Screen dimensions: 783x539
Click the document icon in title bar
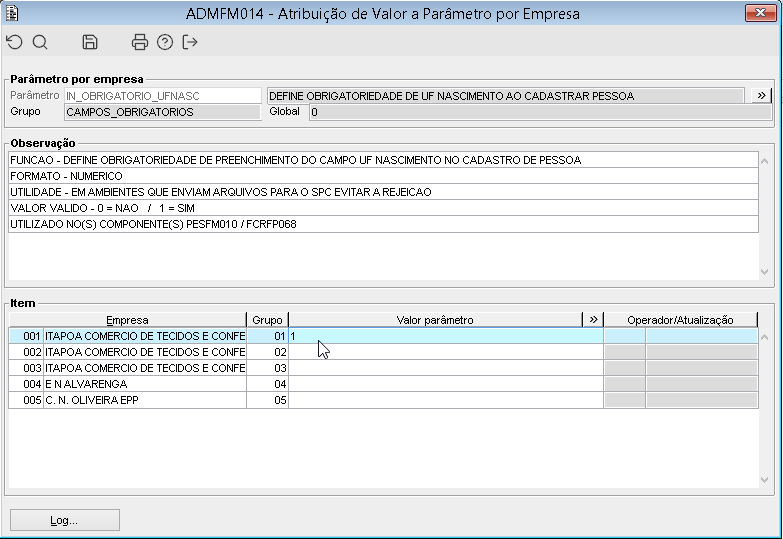11,13
